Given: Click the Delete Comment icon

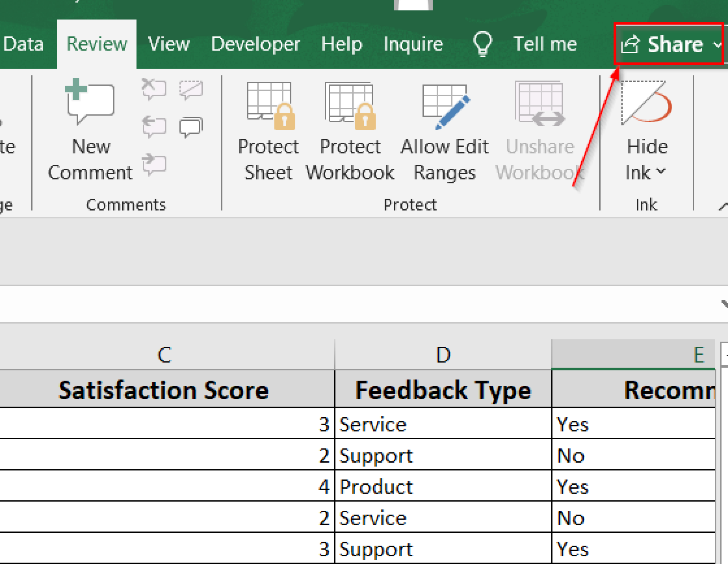Looking at the screenshot, I should tap(154, 89).
